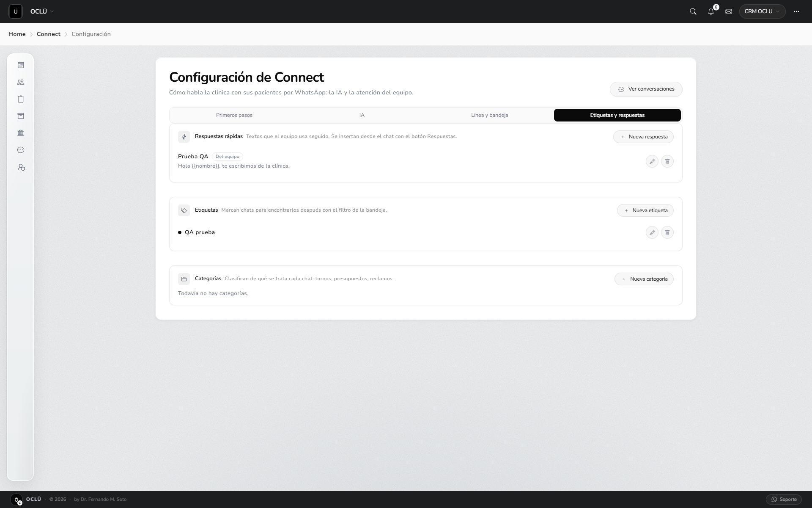812x508 pixels.
Task: Click the Del equipo badge
Action: [x=228, y=157]
